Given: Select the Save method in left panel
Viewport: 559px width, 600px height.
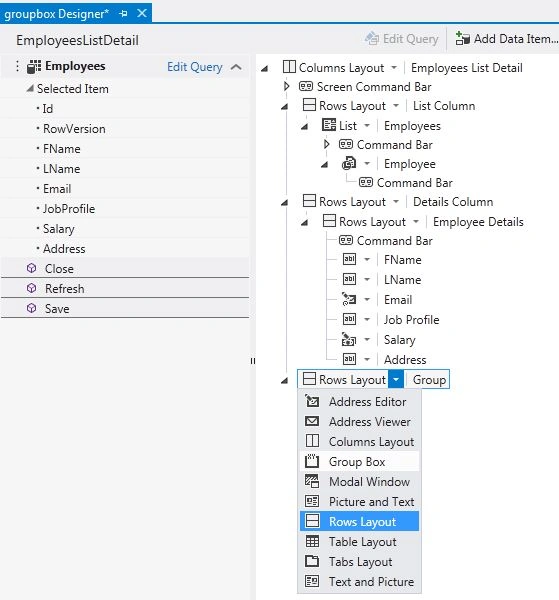Looking at the screenshot, I should click(x=125, y=308).
